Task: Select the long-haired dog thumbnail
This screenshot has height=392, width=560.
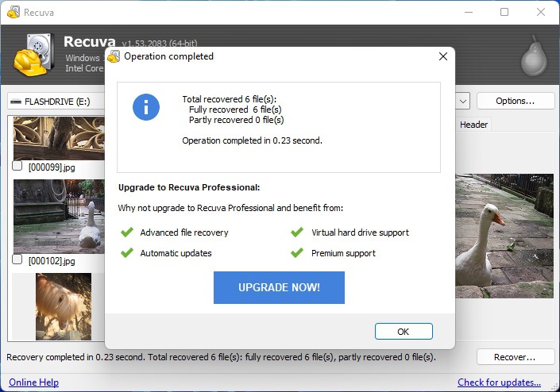Action: (64, 307)
